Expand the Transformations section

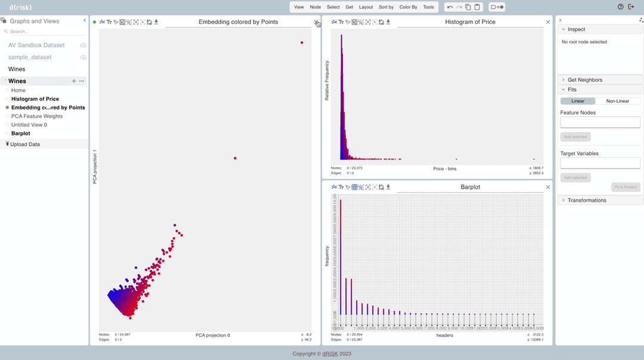point(587,201)
